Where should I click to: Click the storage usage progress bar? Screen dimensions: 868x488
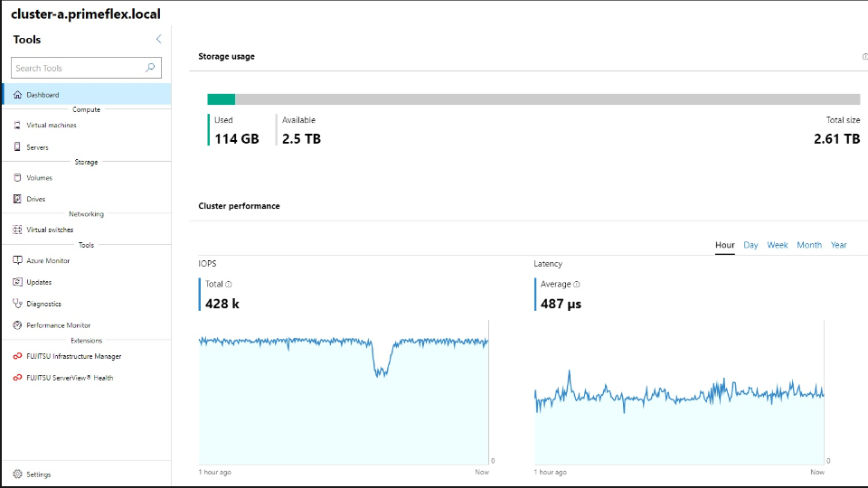click(x=533, y=99)
